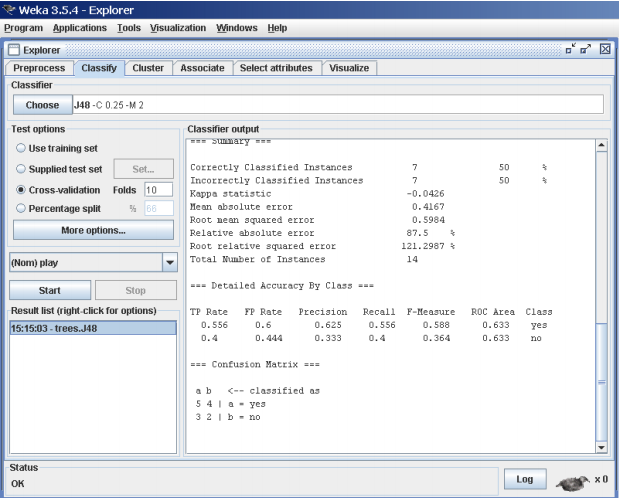Viewport: 619px width, 498px height.
Task: Click the Total Number of Instances line
Action: [304, 259]
